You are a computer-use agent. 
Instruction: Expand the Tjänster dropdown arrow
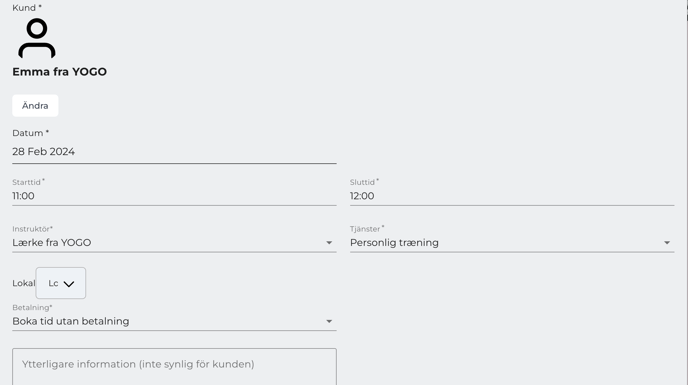(x=666, y=243)
